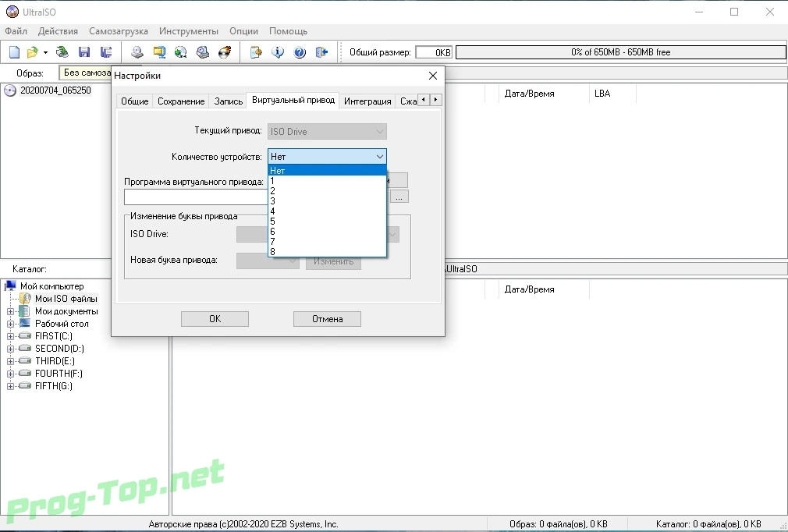
Task: Click the Make CD/DVD image icon
Action: pyautogui.click(x=137, y=52)
